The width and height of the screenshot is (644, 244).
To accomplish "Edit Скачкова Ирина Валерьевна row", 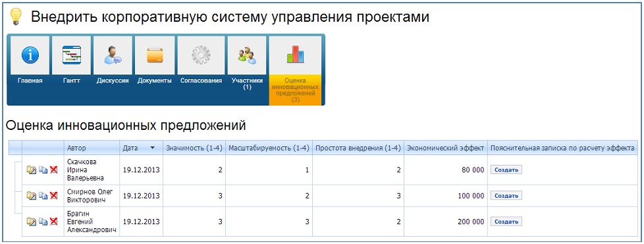I will pyautogui.click(x=31, y=170).
